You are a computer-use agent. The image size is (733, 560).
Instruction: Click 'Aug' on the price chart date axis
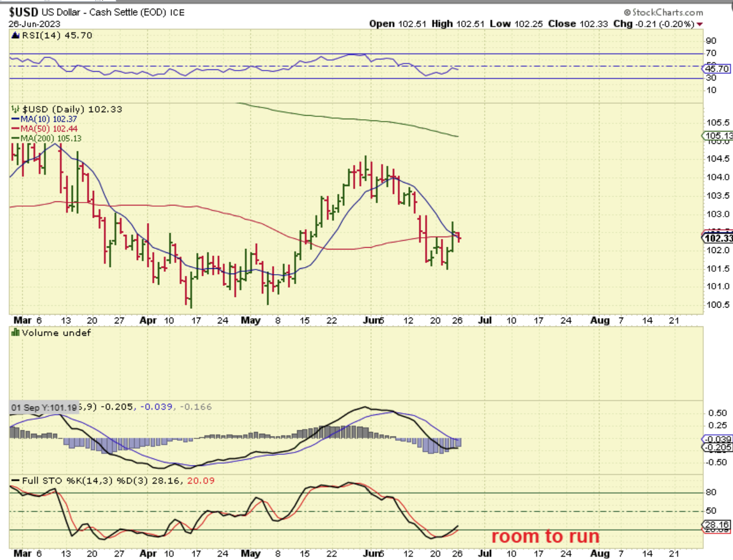(x=600, y=321)
